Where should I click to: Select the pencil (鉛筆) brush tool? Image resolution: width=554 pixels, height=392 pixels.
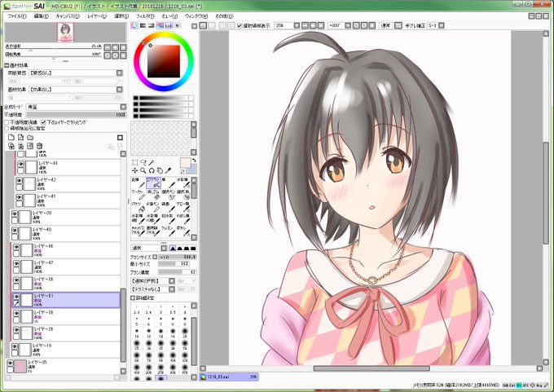138,183
